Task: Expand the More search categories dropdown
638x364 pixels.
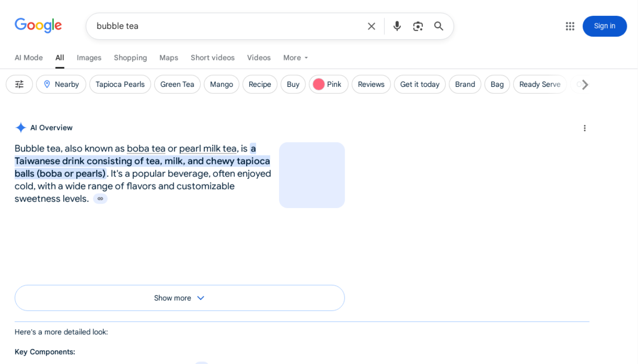Action: point(296,58)
